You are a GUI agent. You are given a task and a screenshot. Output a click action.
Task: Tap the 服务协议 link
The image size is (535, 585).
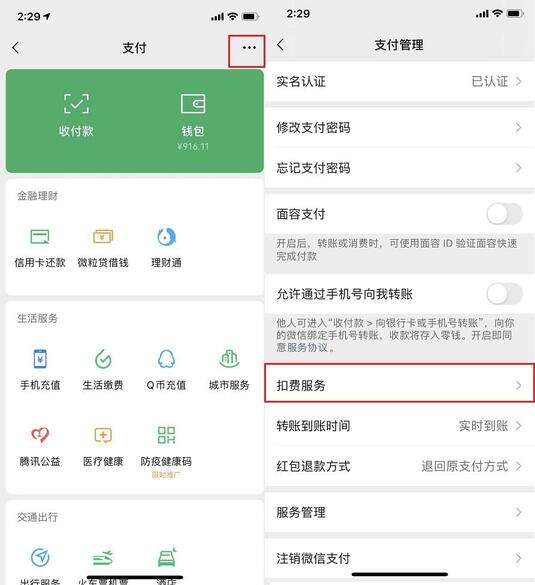tap(307, 348)
